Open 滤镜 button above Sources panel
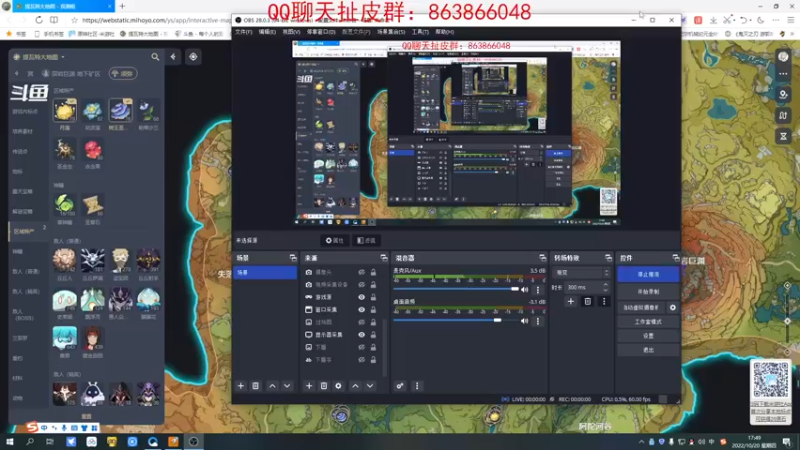This screenshot has width=800, height=450. tap(366, 240)
